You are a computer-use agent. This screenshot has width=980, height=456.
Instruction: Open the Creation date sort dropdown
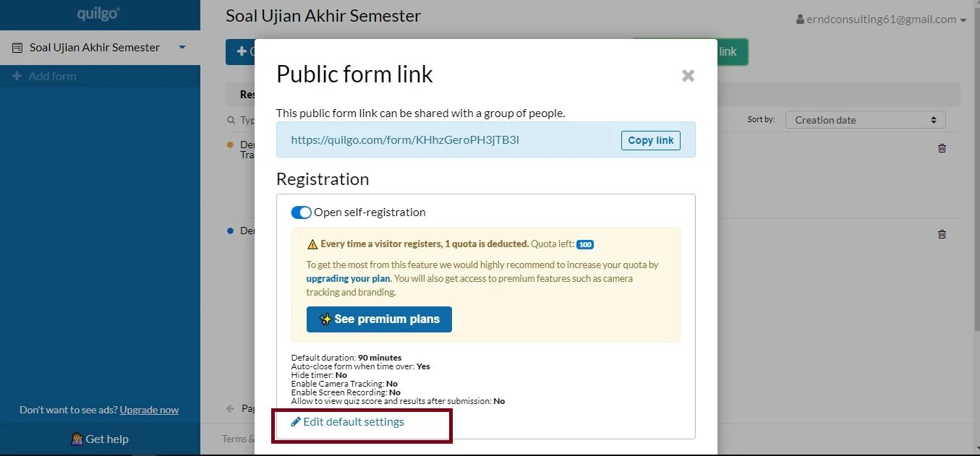click(x=865, y=120)
